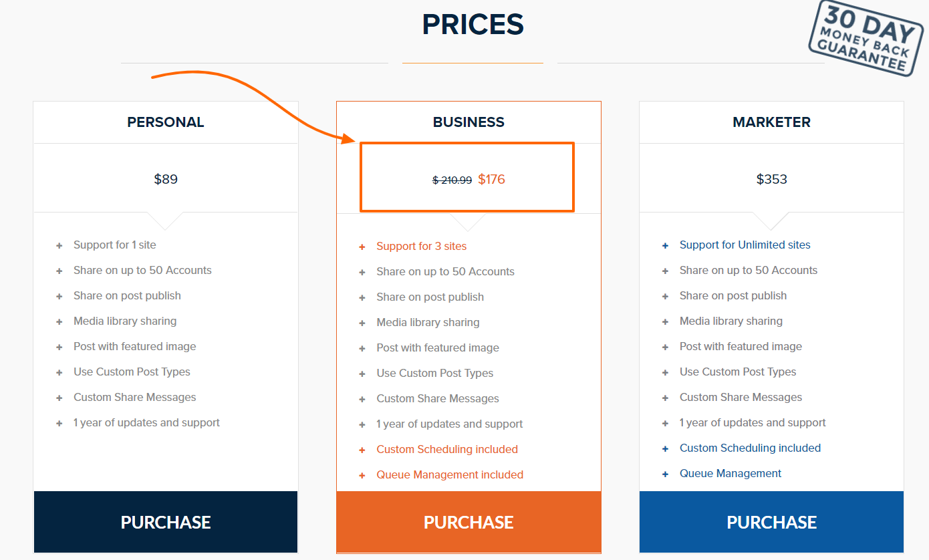Select the plus icon beside Support for Unlimited sites
This screenshot has width=929, height=560.
tap(665, 245)
